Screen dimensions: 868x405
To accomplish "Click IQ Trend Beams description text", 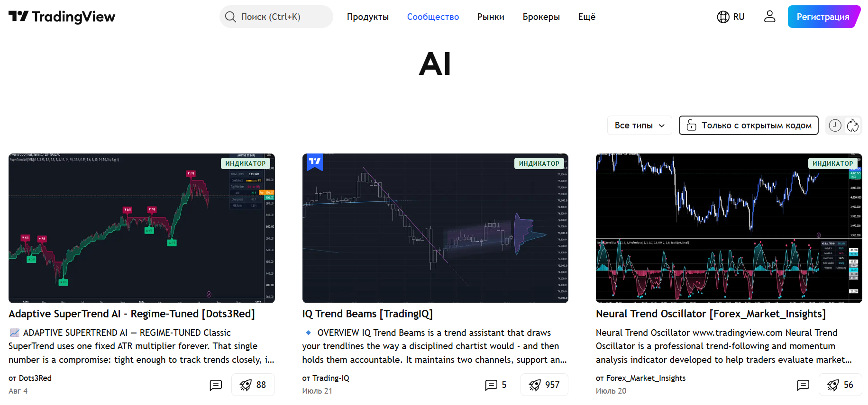I will click(x=435, y=346).
